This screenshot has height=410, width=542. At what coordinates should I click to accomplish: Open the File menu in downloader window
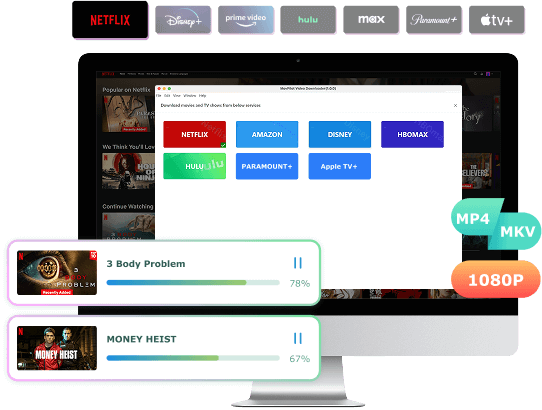pos(159,96)
